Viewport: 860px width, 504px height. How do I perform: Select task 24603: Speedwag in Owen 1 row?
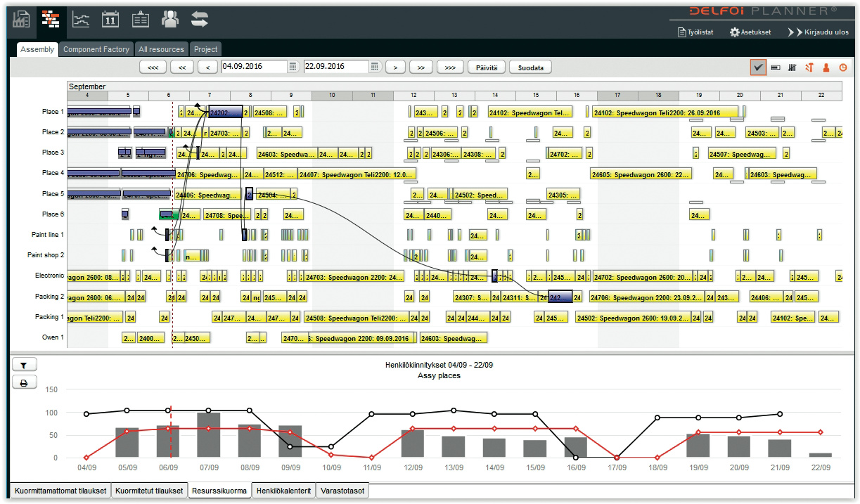[x=454, y=339]
